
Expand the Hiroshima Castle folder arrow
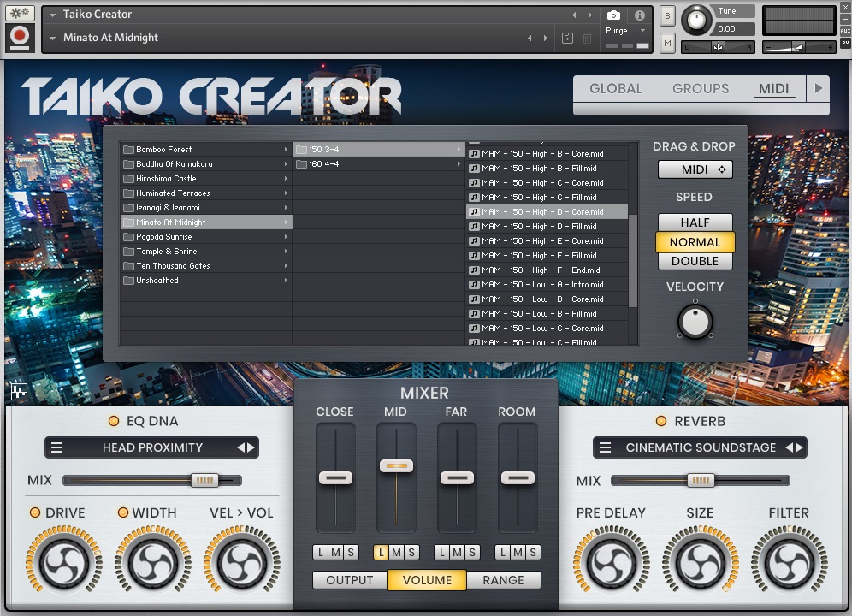(x=286, y=178)
